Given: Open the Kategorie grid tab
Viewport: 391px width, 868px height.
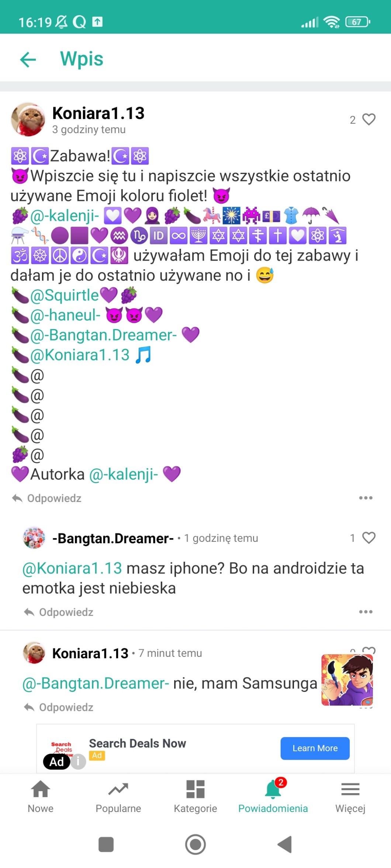Looking at the screenshot, I should [x=195, y=796].
